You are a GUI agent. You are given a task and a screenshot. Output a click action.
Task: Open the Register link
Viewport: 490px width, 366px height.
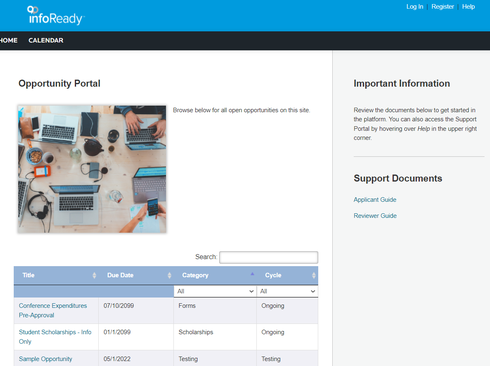coord(443,7)
